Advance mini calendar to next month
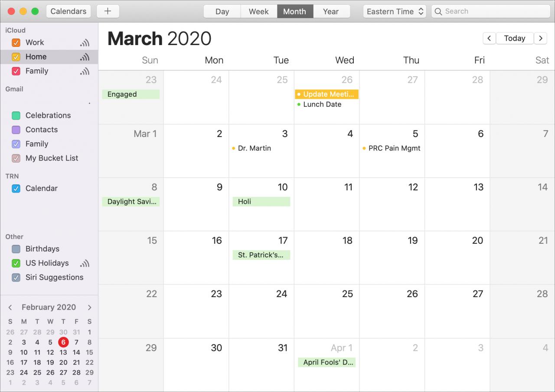 89,307
